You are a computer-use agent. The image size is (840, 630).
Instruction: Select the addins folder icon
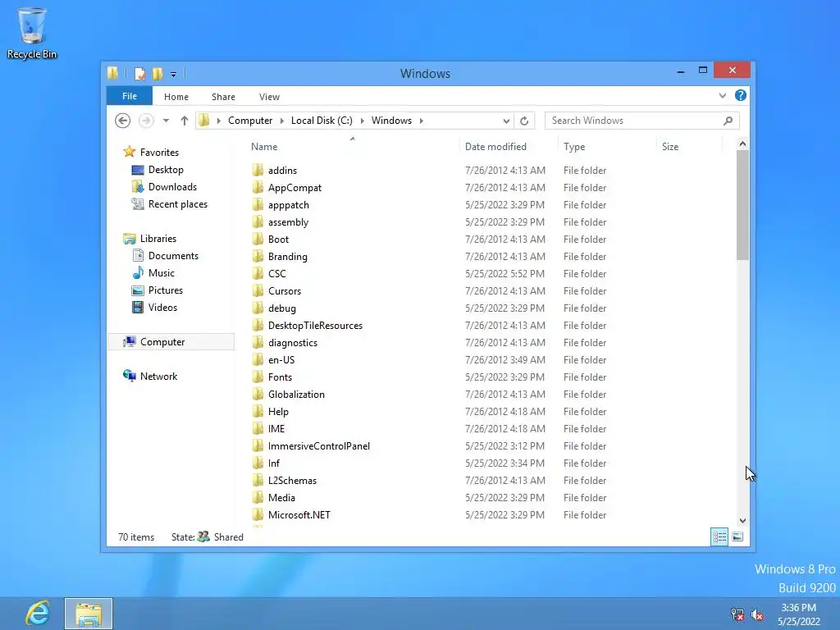258,171
